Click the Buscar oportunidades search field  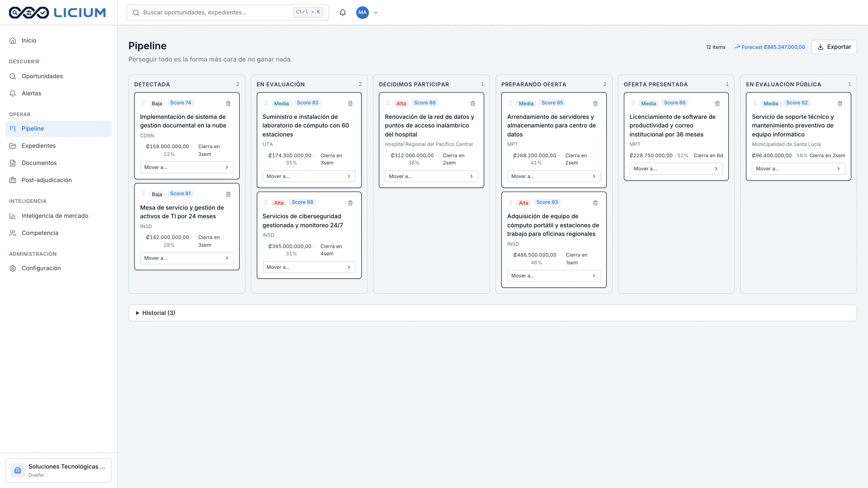pyautogui.click(x=227, y=12)
